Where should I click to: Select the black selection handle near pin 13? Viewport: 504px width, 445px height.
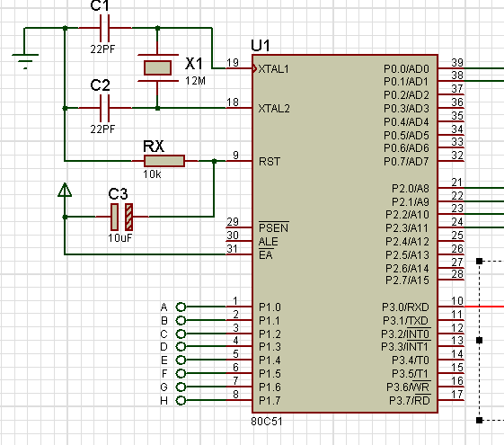tap(479, 340)
